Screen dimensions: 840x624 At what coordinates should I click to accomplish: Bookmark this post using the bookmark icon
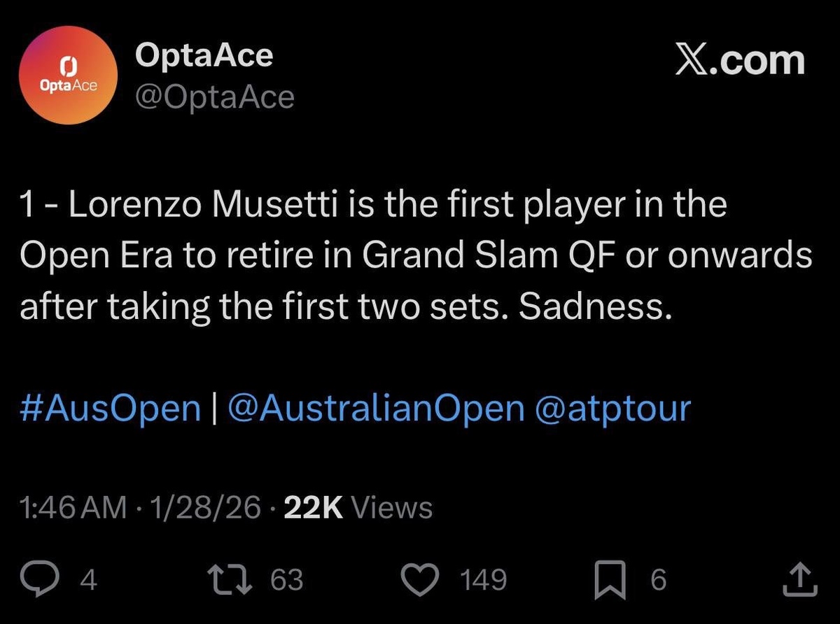coord(611,580)
